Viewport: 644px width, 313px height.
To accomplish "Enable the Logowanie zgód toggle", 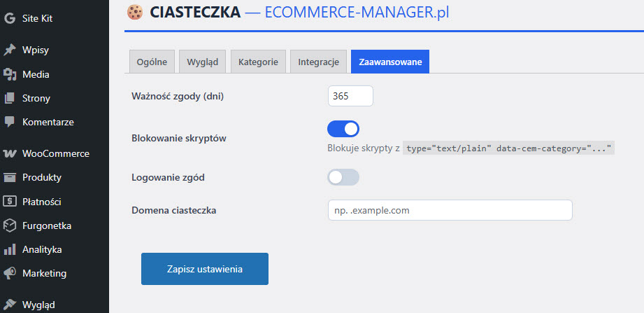I will click(x=343, y=177).
